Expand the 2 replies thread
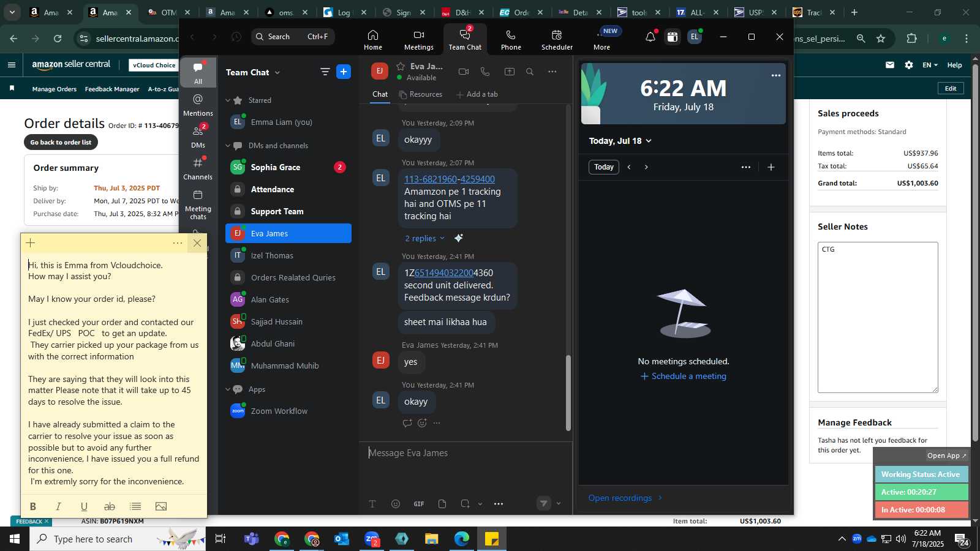 point(424,238)
